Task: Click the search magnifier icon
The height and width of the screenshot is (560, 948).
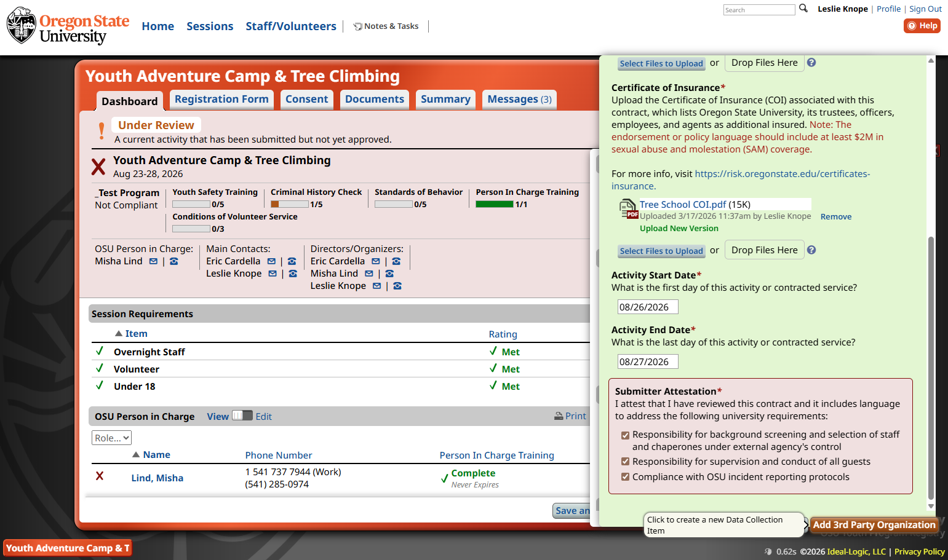Action: 803,9
